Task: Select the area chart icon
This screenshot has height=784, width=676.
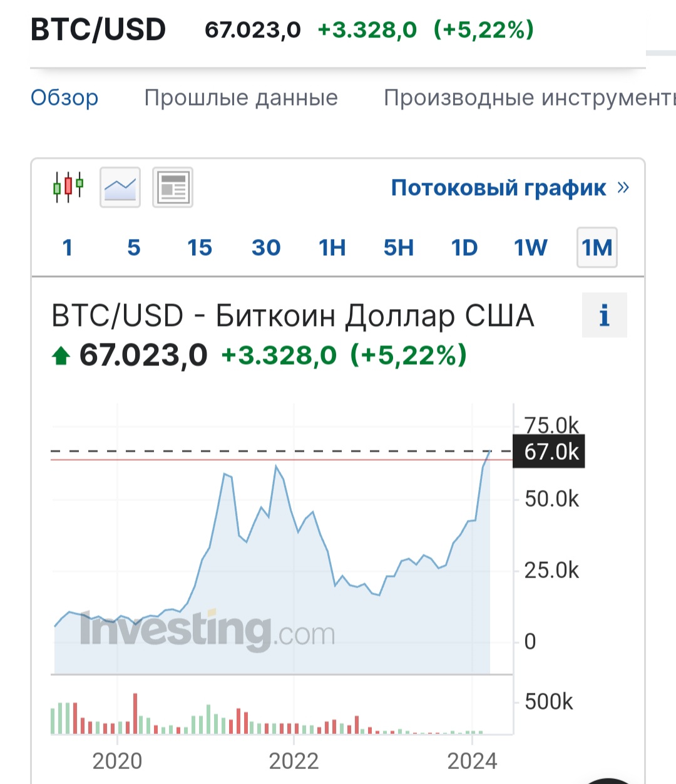Action: tap(120, 186)
